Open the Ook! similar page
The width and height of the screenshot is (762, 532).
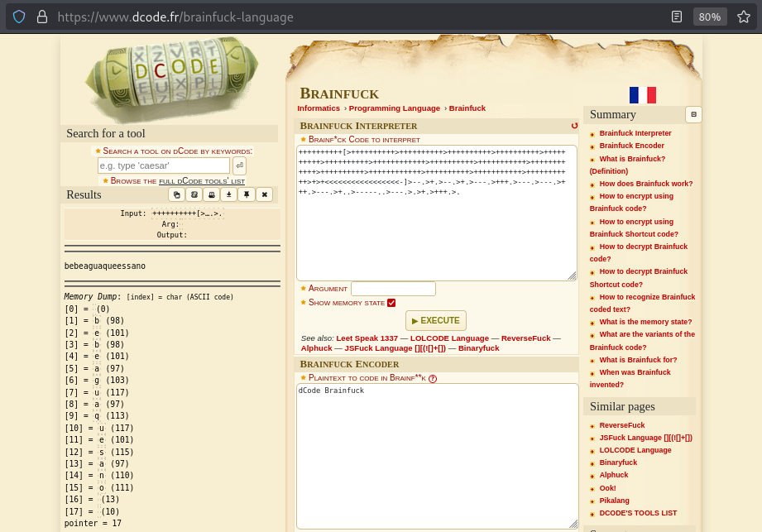tap(607, 488)
